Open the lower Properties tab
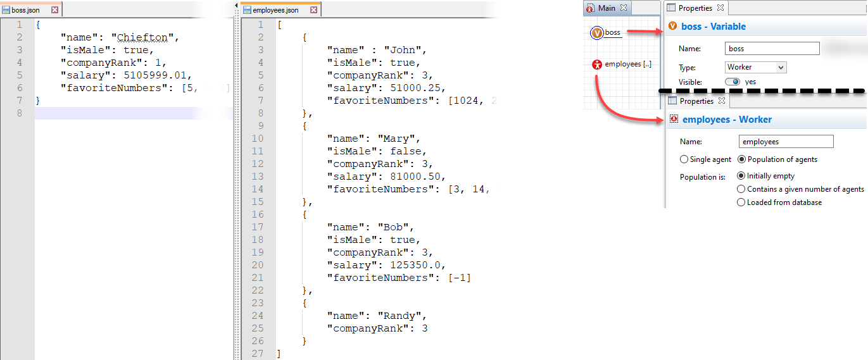The image size is (868, 360). [696, 101]
